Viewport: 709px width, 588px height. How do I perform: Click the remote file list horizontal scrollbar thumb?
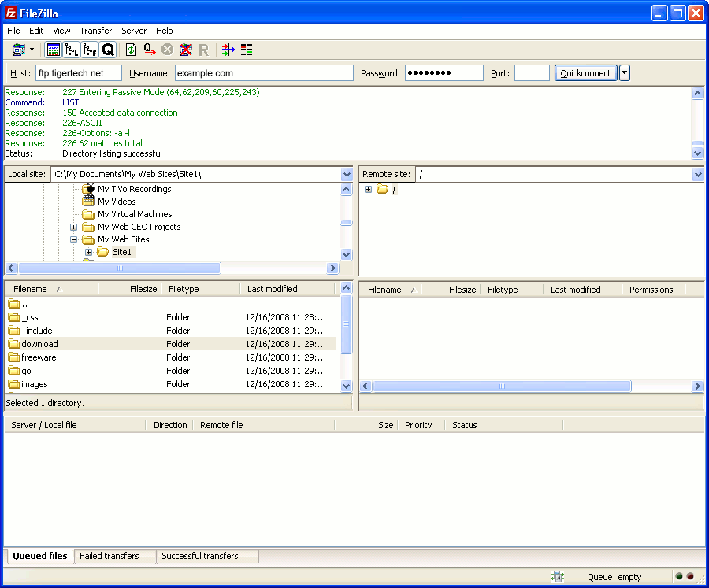point(502,386)
